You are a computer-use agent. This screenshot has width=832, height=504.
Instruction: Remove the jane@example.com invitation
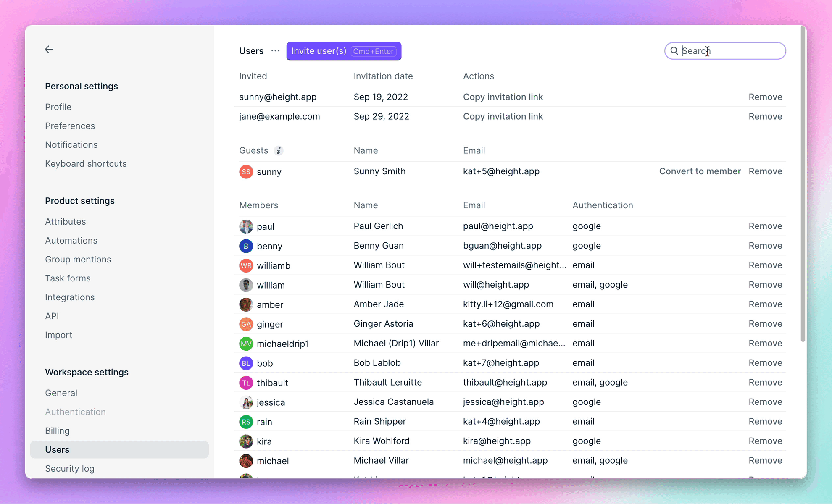765,116
